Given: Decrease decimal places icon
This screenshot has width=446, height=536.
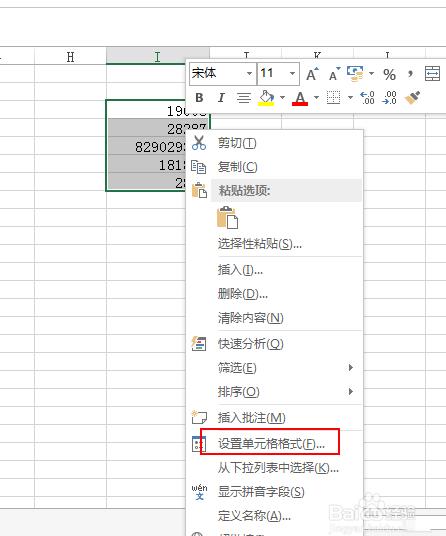Looking at the screenshot, I should pos(390,98).
